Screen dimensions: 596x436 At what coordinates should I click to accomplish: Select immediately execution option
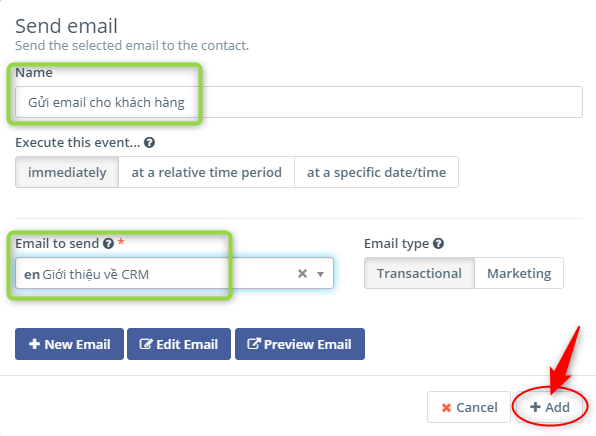click(x=67, y=172)
